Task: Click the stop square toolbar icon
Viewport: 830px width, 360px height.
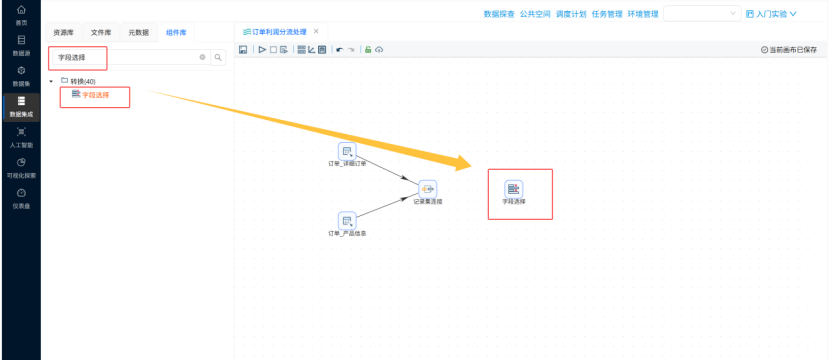Action: 273,50
